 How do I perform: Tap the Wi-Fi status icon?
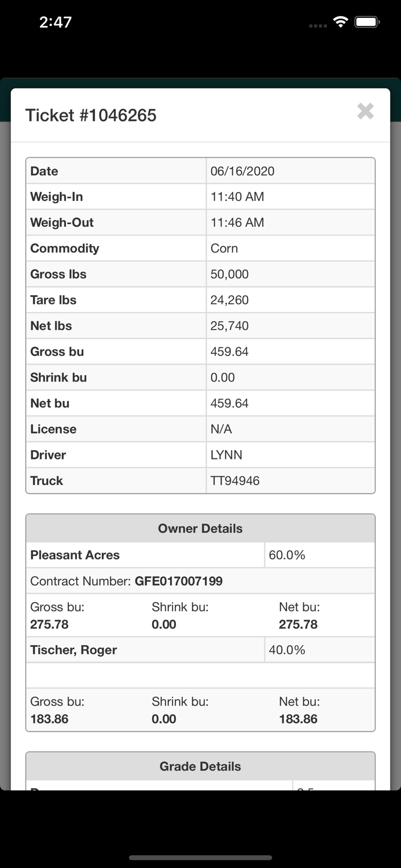pos(341,23)
